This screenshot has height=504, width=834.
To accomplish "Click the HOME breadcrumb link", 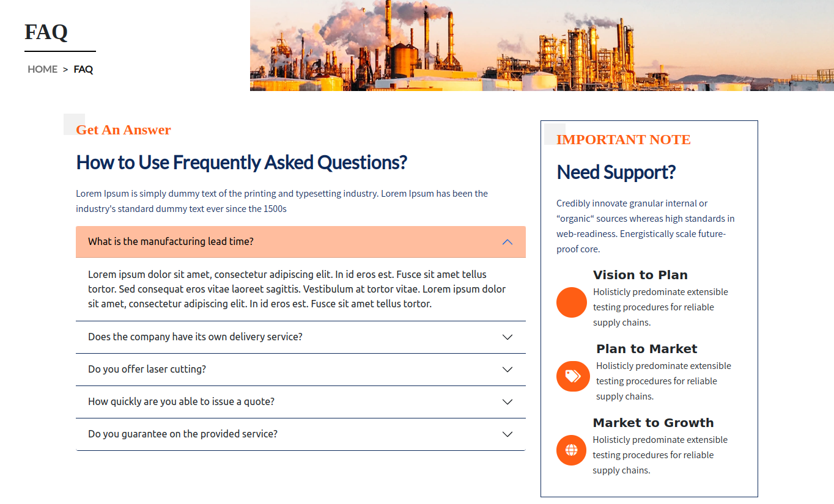I will pos(42,69).
